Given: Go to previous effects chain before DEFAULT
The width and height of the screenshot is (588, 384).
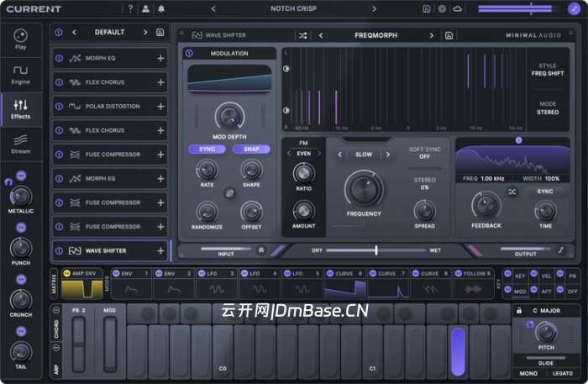Looking at the screenshot, I should [74, 33].
